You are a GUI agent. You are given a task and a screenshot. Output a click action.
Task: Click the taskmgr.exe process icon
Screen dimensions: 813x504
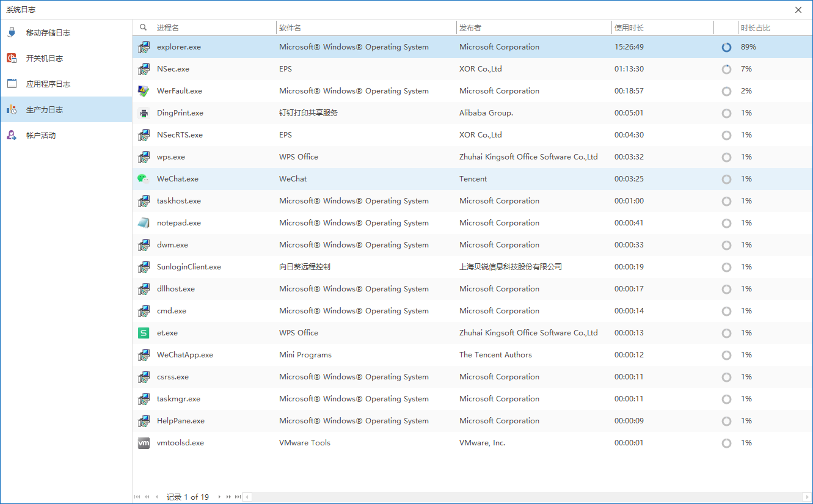[x=144, y=399]
